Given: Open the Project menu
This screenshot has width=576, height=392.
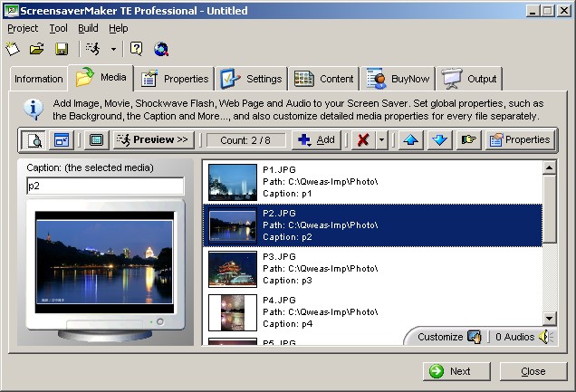Looking at the screenshot, I should pyautogui.click(x=23, y=28).
